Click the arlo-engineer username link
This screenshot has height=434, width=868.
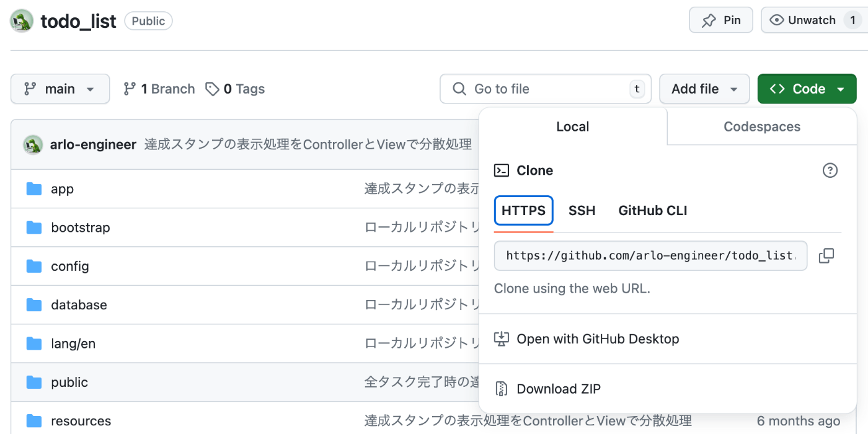[93, 144]
